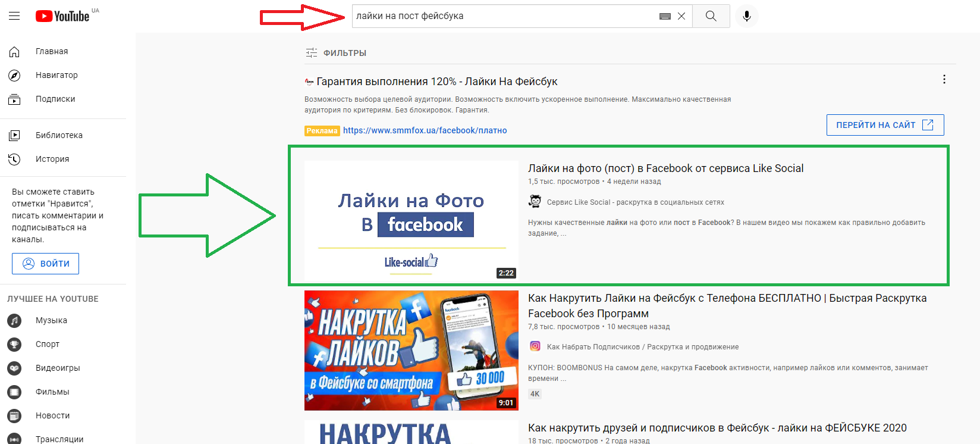The width and height of the screenshot is (980, 444).
Task: Click the Музыка note icon
Action: coord(14,321)
